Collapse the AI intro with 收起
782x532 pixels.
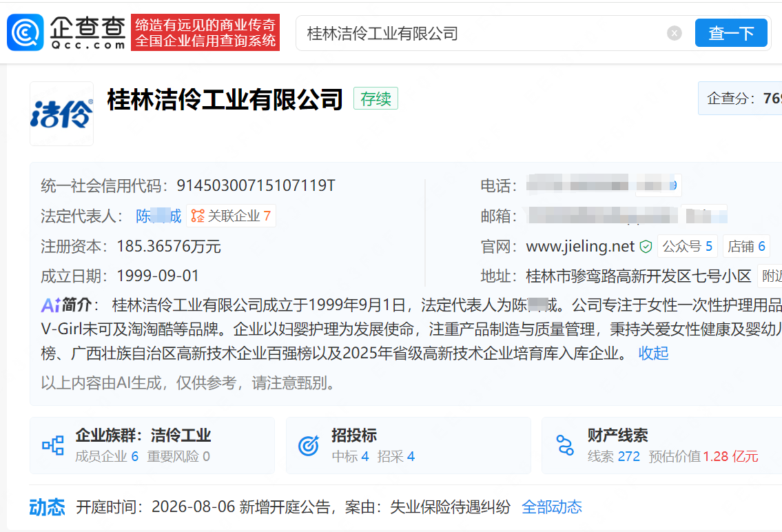click(x=653, y=354)
